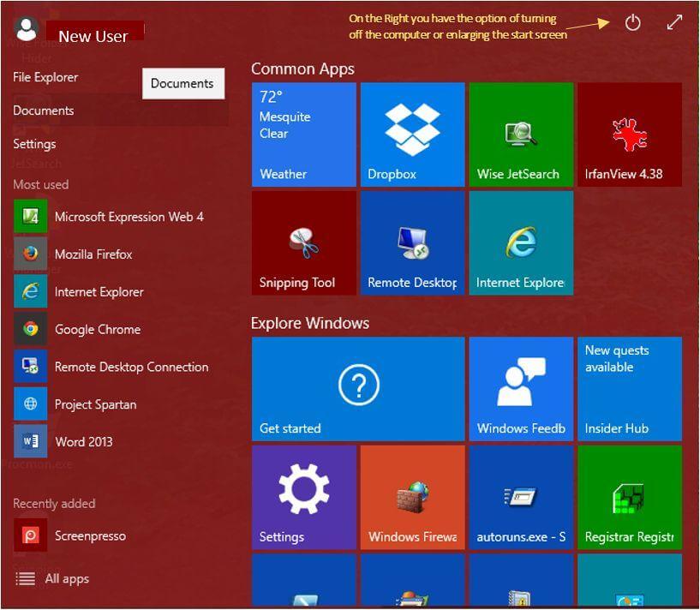This screenshot has width=700, height=610.
Task: Click the Internet Explorer tile in Common Apps
Action: pos(522,243)
